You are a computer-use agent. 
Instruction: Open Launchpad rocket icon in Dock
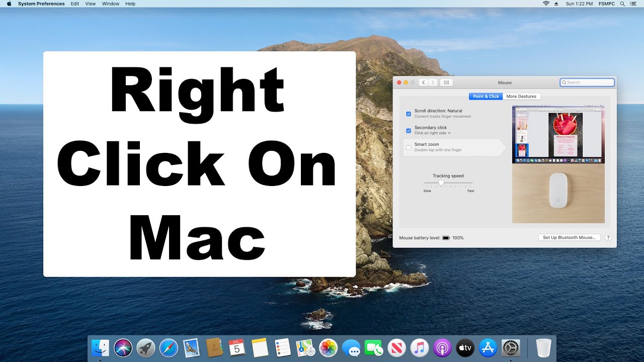[x=146, y=347]
